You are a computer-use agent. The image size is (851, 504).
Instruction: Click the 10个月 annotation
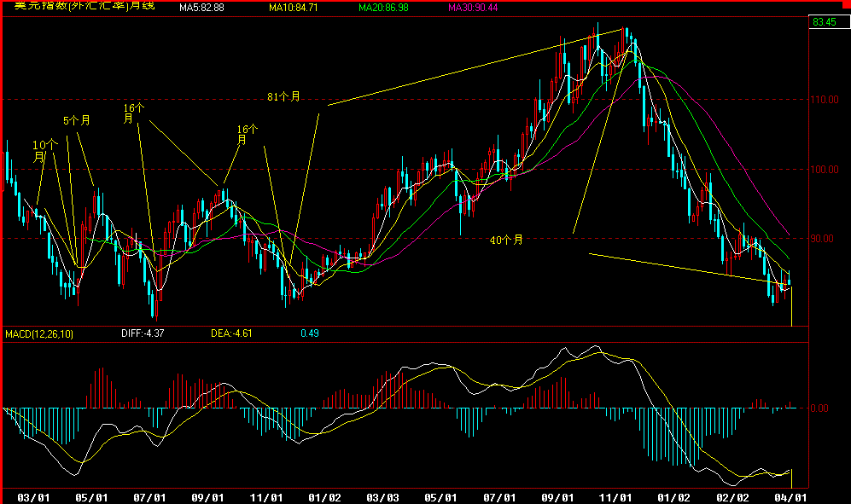[x=45, y=151]
